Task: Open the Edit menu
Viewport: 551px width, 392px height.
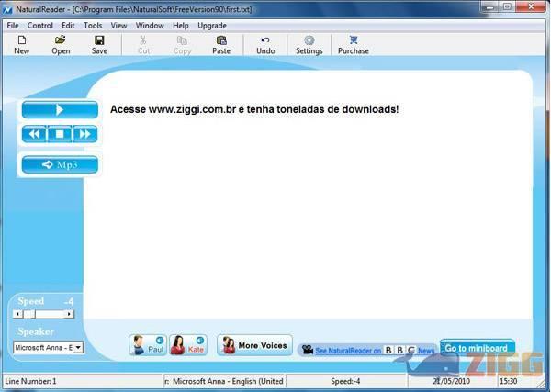Action: (x=68, y=26)
